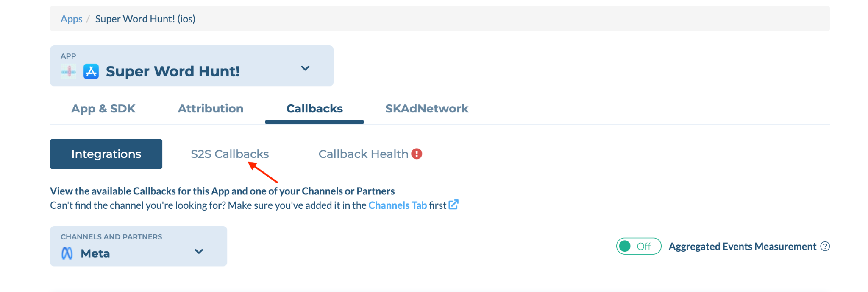Open the S2S Callbacks sub-tab
Screen dimensions: 868x292
pyautogui.click(x=230, y=154)
